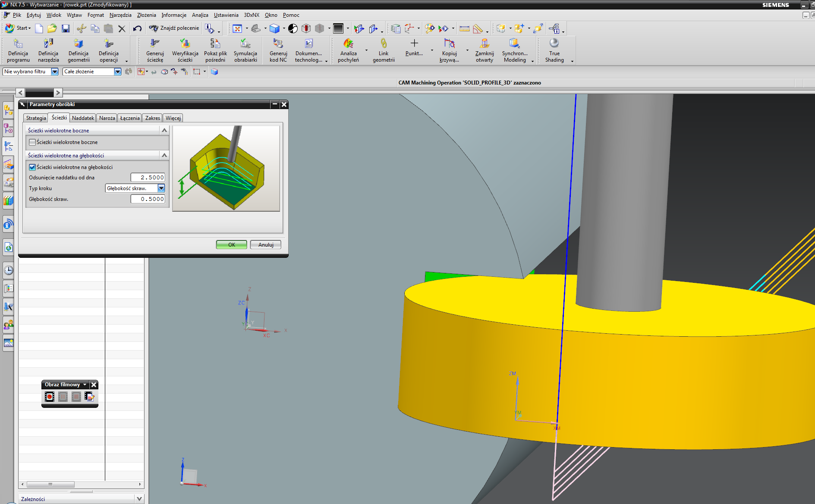Click navigator scroll right arrow button

coord(140,484)
